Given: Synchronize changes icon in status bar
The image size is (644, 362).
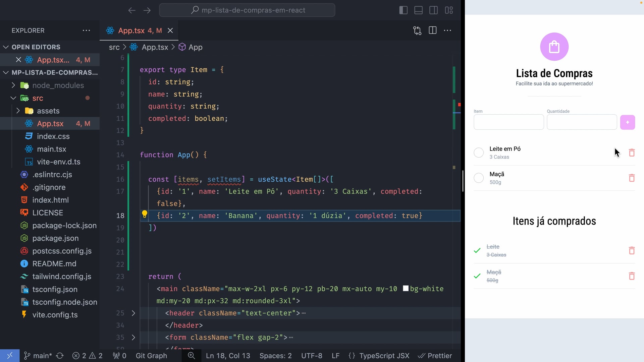Looking at the screenshot, I should [x=60, y=356].
